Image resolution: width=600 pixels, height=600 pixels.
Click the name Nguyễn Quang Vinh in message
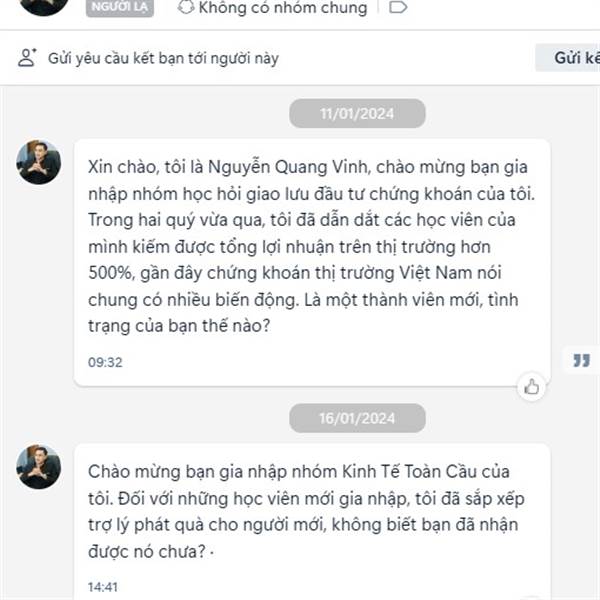tap(289, 167)
